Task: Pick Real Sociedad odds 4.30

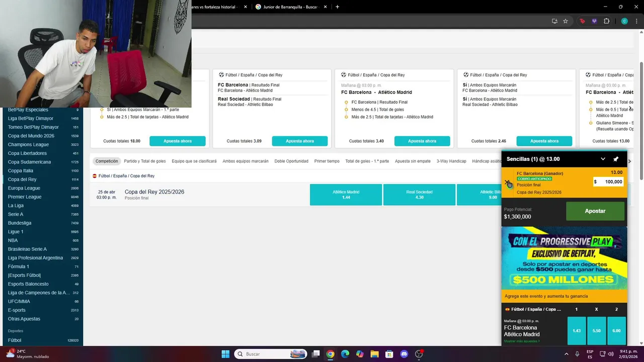Action: point(419,195)
